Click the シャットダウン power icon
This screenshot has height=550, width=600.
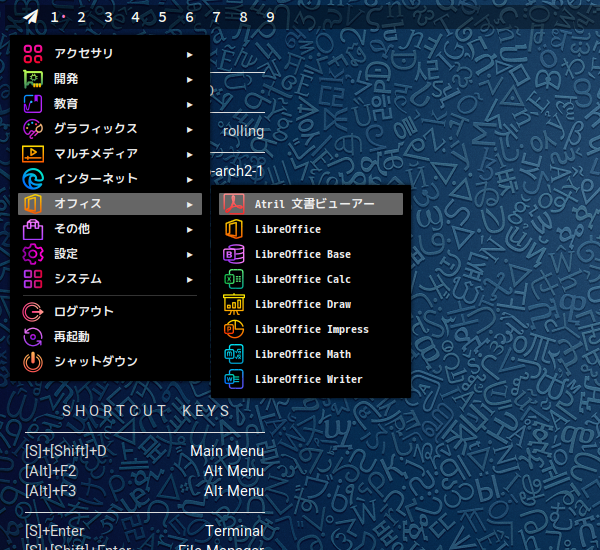[x=33, y=362]
